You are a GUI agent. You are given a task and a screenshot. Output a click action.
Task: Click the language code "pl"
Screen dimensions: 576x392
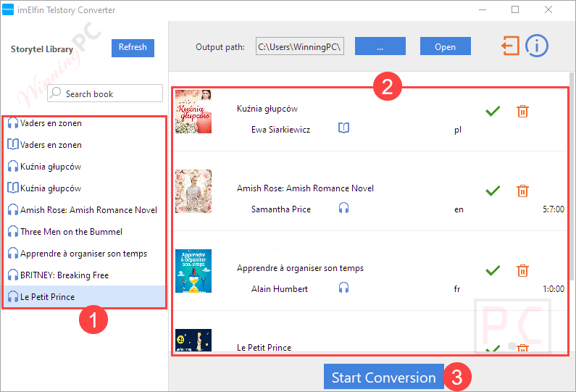458,130
